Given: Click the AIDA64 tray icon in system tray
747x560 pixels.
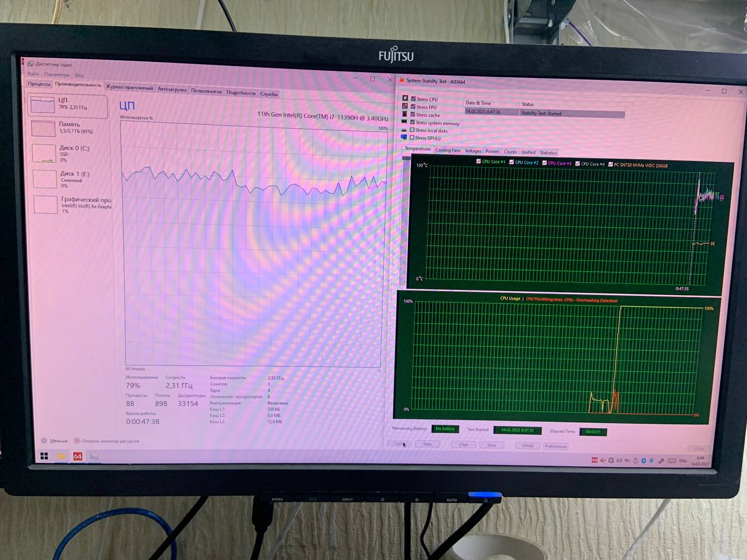Looking at the screenshot, I should pyautogui.click(x=595, y=460).
